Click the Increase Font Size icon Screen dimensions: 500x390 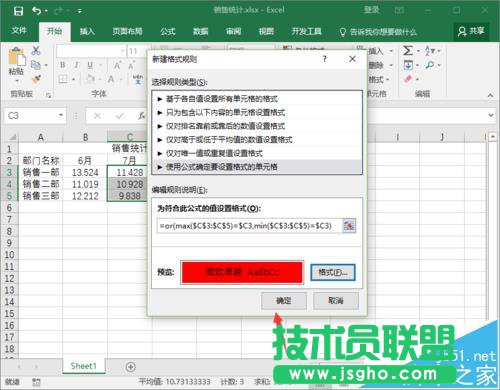coord(117,65)
